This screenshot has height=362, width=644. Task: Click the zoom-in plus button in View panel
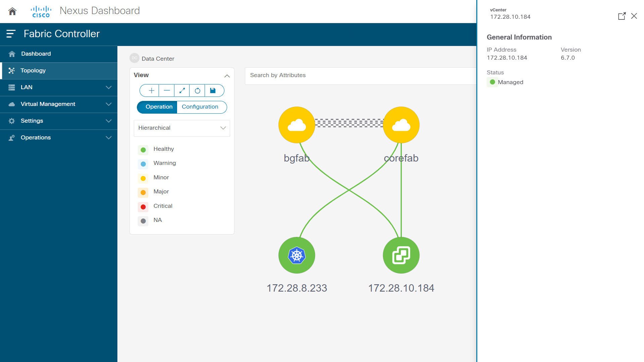(x=151, y=90)
